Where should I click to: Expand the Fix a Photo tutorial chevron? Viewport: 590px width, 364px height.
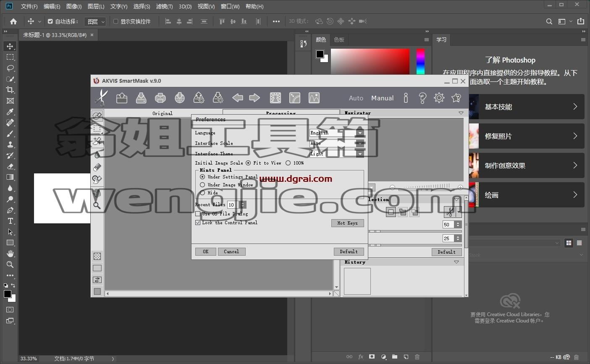575,136
